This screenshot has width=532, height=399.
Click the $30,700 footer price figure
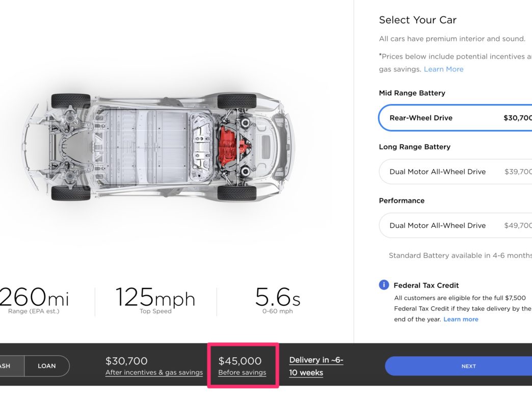coord(126,361)
